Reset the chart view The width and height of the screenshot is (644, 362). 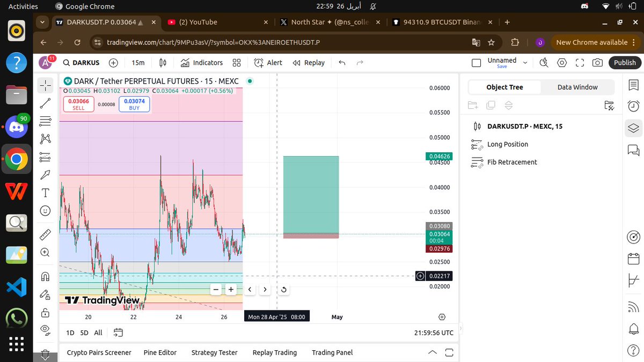[x=283, y=290]
